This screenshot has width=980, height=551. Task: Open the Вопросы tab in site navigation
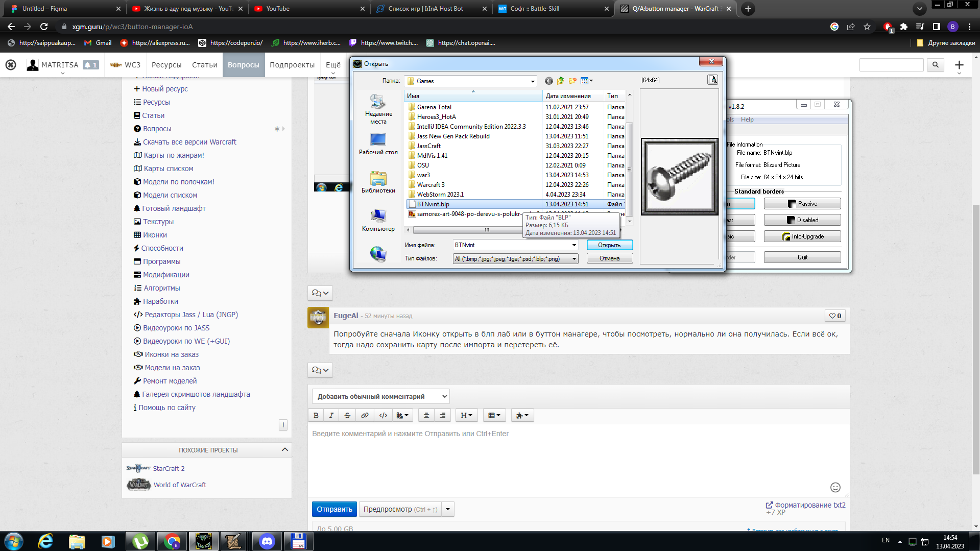point(244,65)
